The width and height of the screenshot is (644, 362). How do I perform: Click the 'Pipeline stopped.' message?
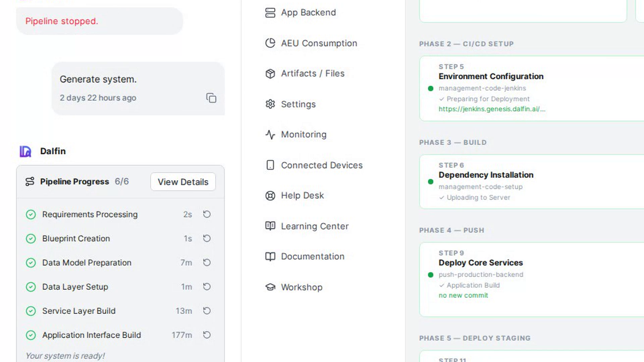(62, 21)
